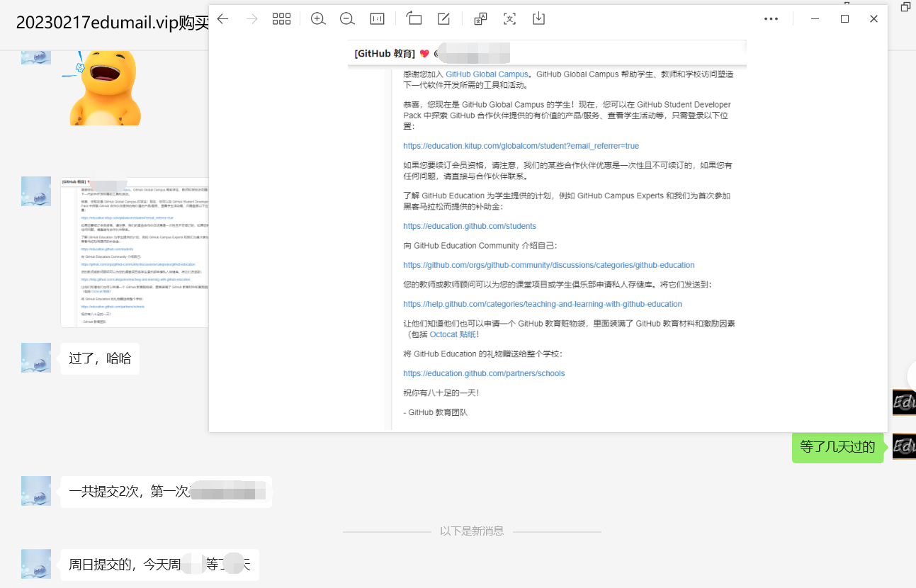Zoom out of the image
916x588 pixels.
pyautogui.click(x=347, y=19)
